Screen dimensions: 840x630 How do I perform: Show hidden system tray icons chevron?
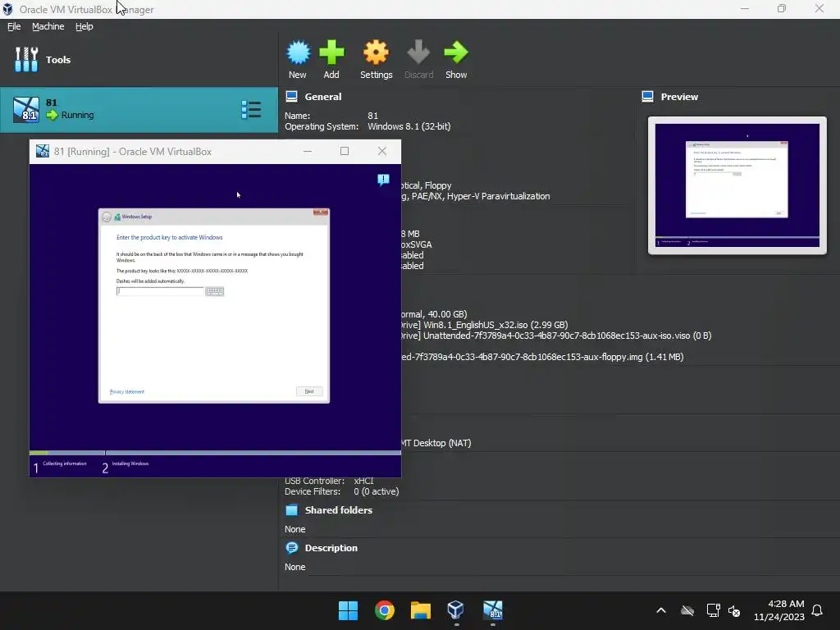coord(661,610)
